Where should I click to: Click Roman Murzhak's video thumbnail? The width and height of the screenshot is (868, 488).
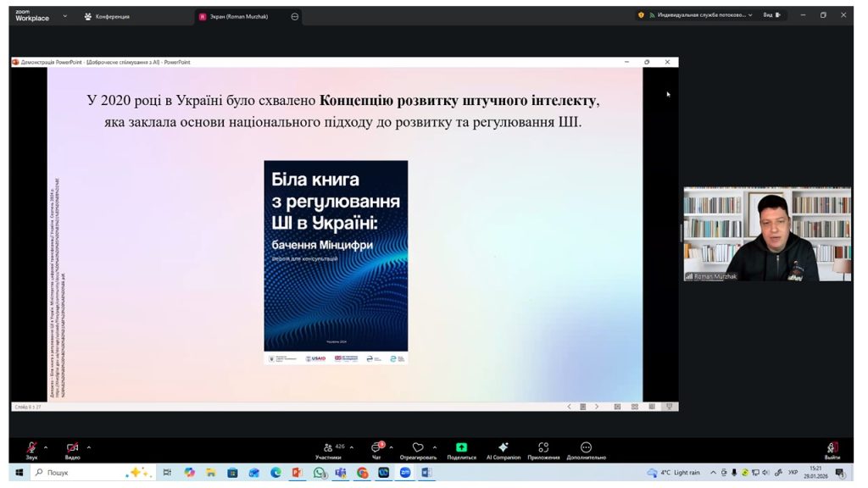click(767, 234)
